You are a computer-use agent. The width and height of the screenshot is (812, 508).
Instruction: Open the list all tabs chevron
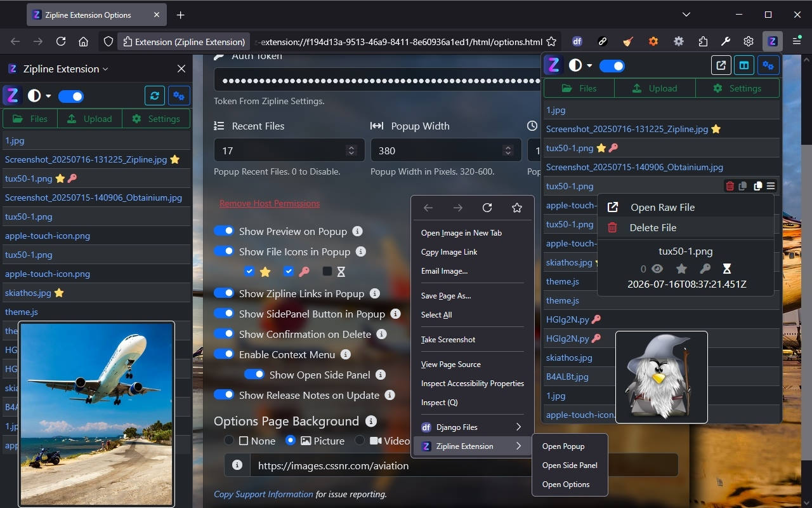pos(686,14)
